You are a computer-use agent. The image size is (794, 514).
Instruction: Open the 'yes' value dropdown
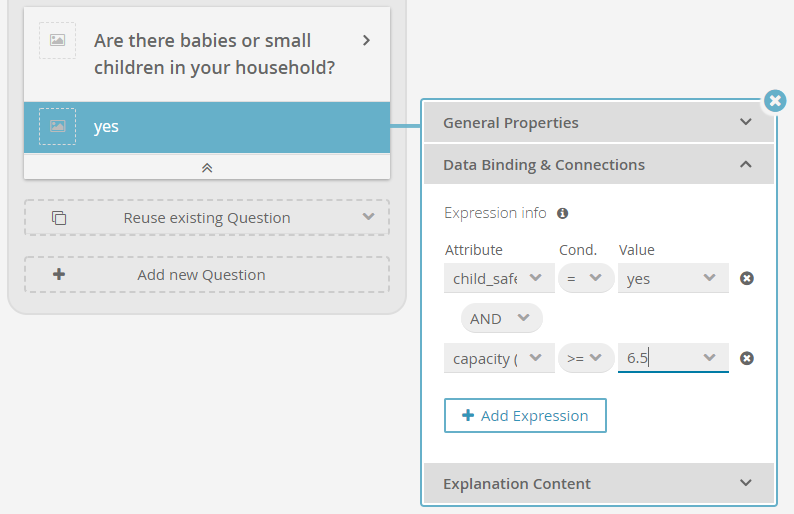point(673,278)
